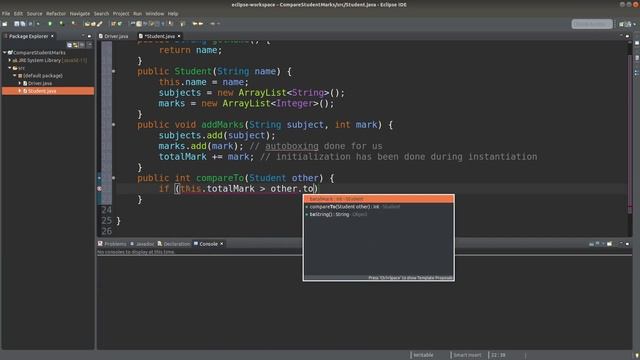Select the totalMark autocomplete proposal

point(379,199)
